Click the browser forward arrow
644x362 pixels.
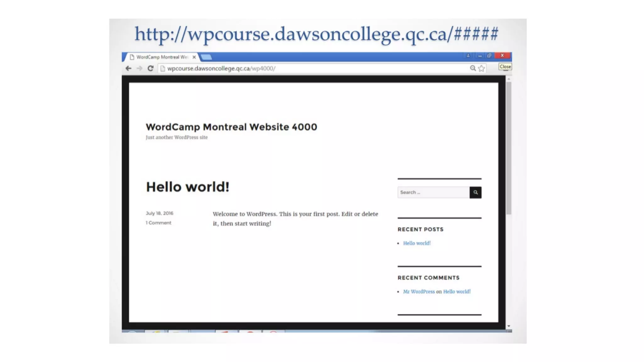click(139, 68)
